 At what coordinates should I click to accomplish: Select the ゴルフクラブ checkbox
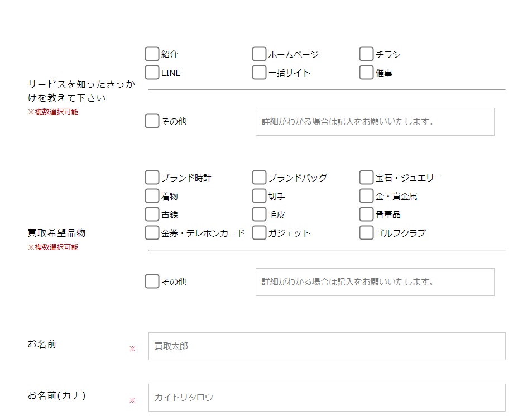point(366,233)
